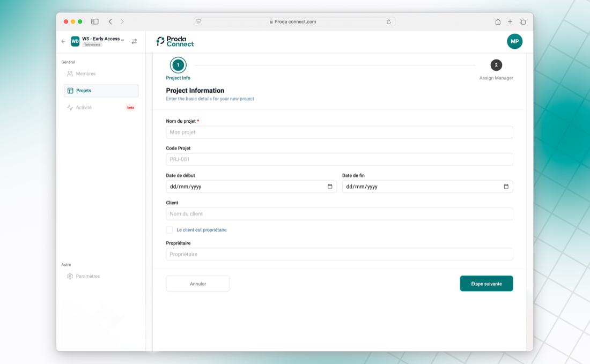Click the Date de début field

coord(252,187)
